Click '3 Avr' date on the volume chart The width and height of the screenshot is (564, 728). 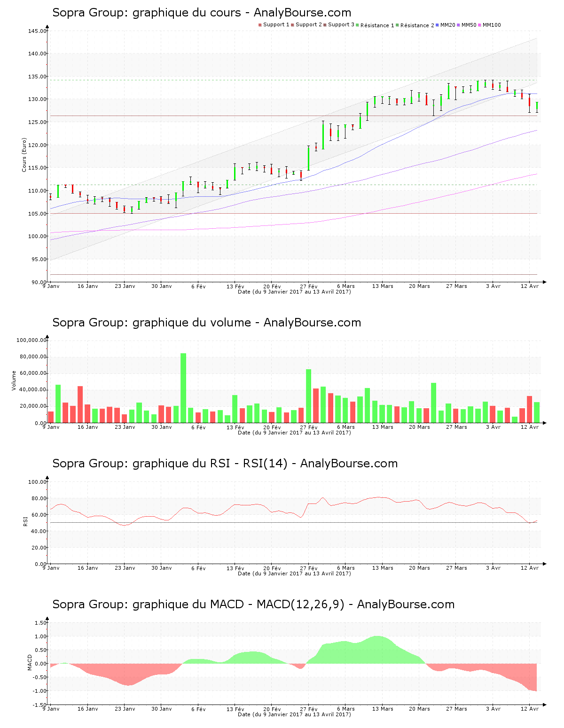(493, 427)
